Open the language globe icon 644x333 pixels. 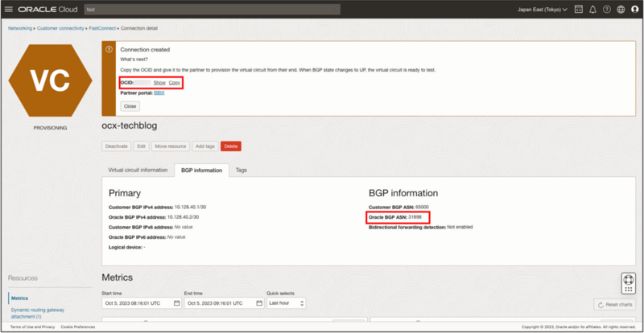(621, 10)
